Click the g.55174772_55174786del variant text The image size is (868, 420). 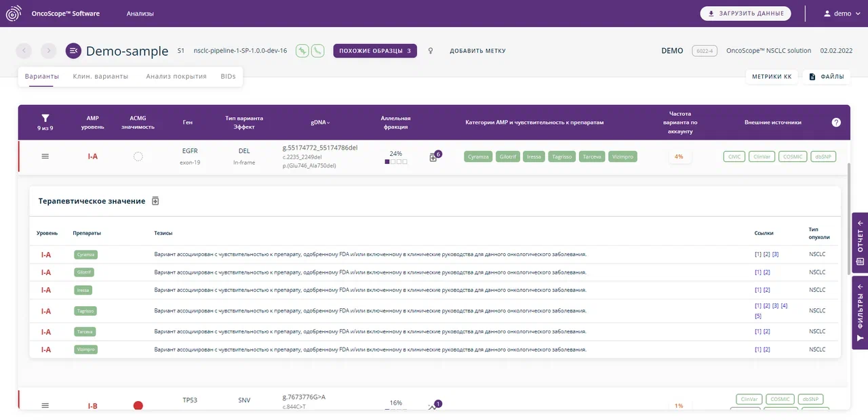(x=320, y=147)
